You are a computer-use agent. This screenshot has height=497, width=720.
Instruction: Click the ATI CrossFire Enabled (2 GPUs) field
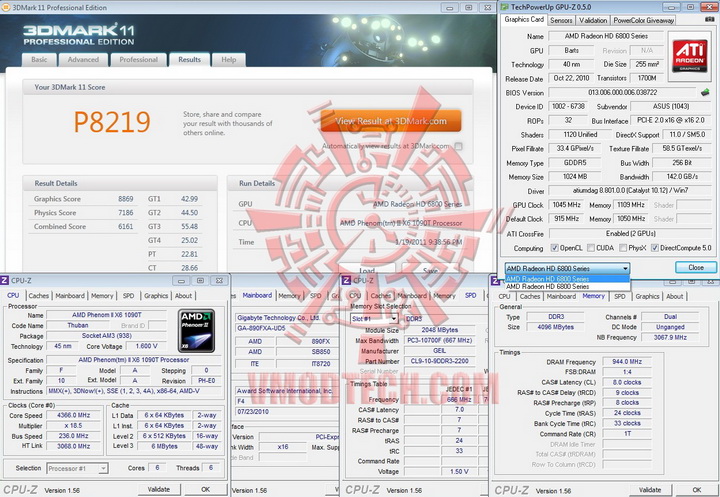630,233
